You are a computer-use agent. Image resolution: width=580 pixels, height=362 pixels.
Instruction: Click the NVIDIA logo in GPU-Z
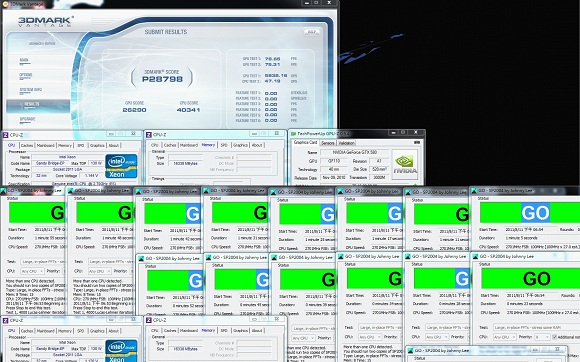[x=405, y=164]
